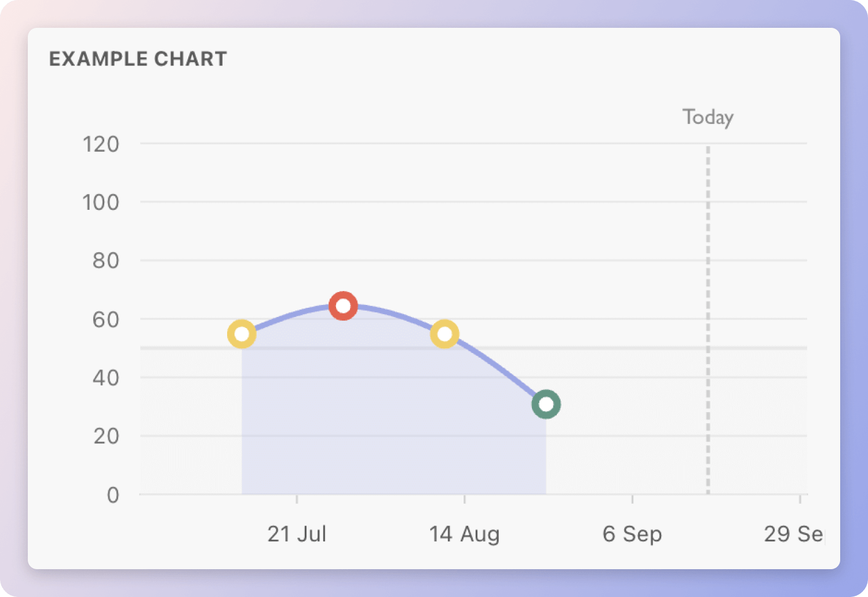Click the 20 y-axis label
Image resolution: width=868 pixels, height=597 pixels.
pyautogui.click(x=106, y=436)
